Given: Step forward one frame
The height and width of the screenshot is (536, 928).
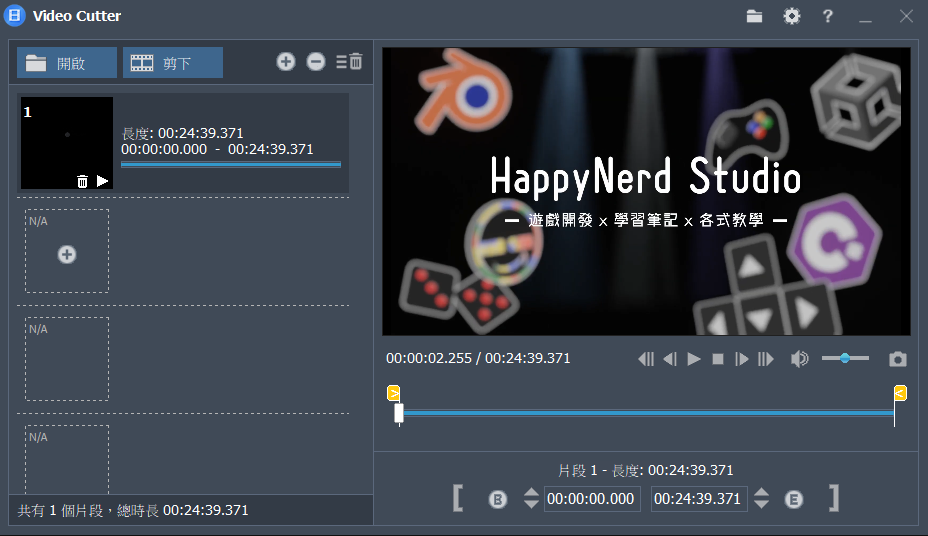Looking at the screenshot, I should 742,359.
